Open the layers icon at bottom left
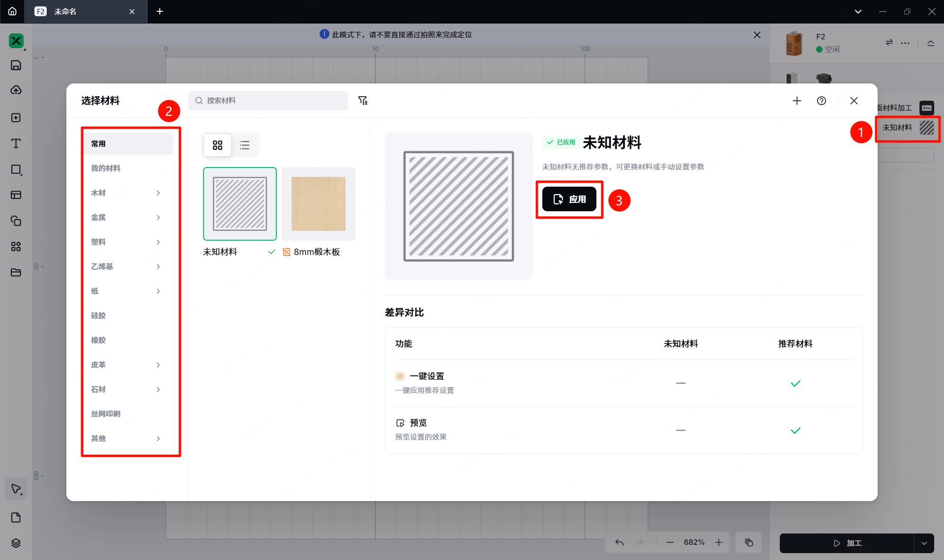 16,543
